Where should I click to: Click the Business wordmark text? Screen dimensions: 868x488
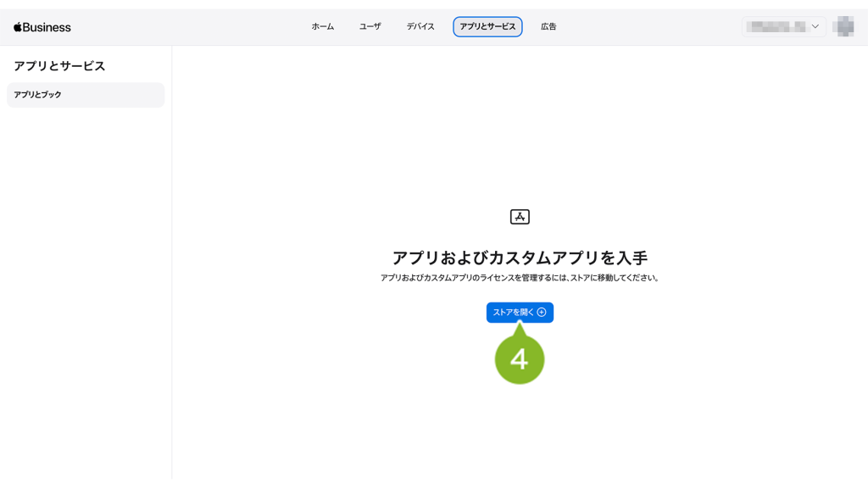tap(47, 27)
